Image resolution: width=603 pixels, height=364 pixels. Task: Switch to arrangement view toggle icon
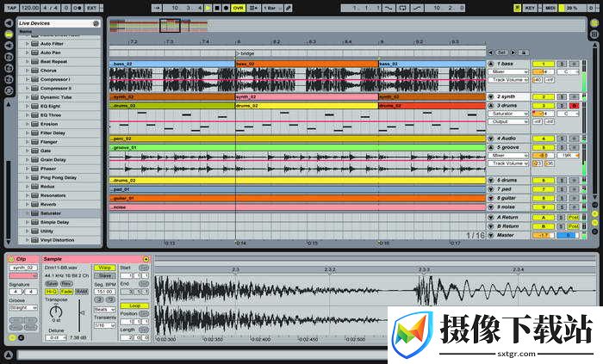tap(594, 23)
